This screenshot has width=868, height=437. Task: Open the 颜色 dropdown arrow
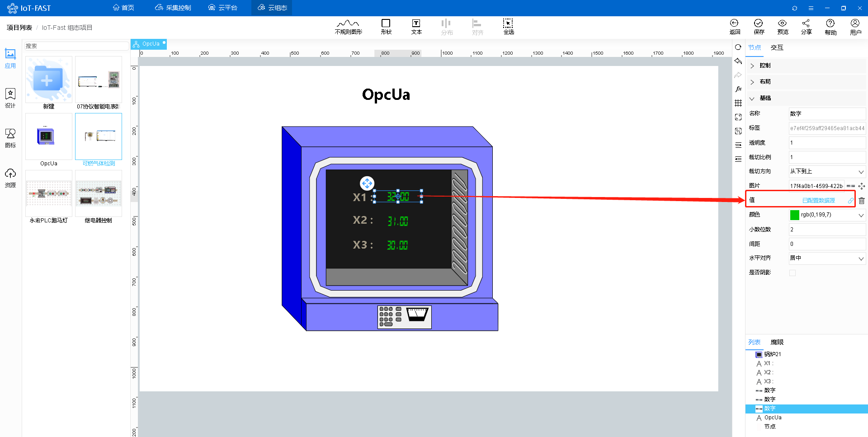(861, 215)
